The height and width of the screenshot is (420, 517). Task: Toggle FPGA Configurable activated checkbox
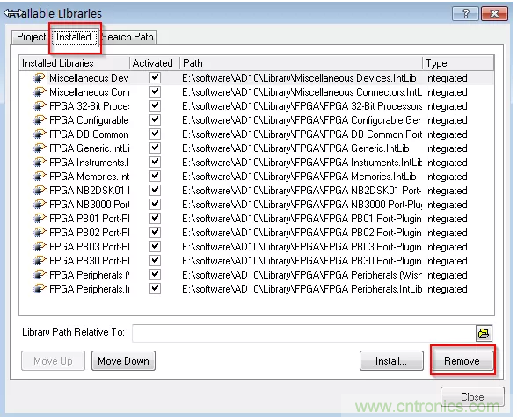point(155,119)
